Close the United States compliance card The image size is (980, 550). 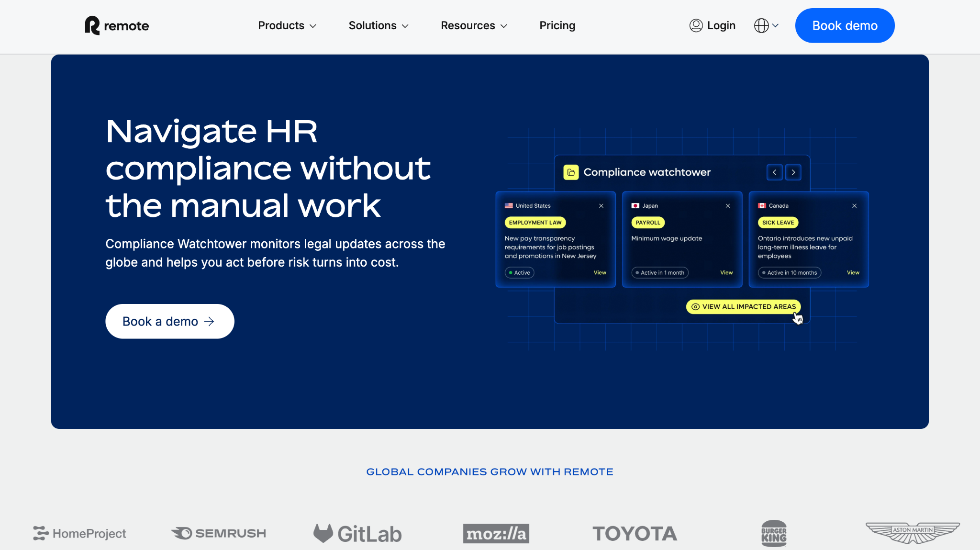[x=601, y=206]
